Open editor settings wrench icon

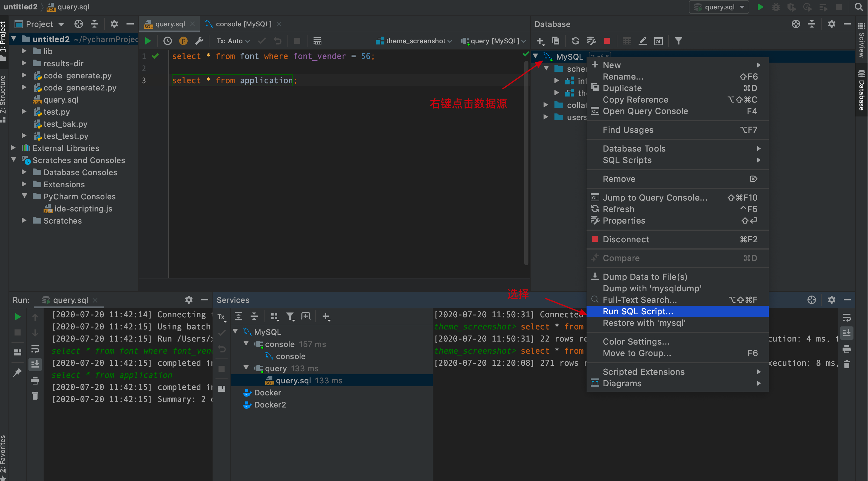click(199, 41)
